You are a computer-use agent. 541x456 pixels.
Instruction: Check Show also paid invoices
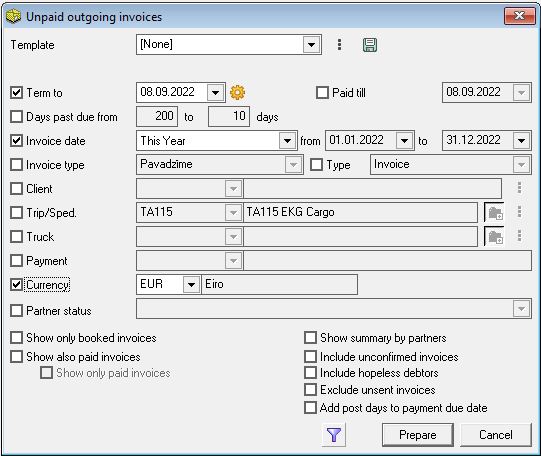coord(16,356)
